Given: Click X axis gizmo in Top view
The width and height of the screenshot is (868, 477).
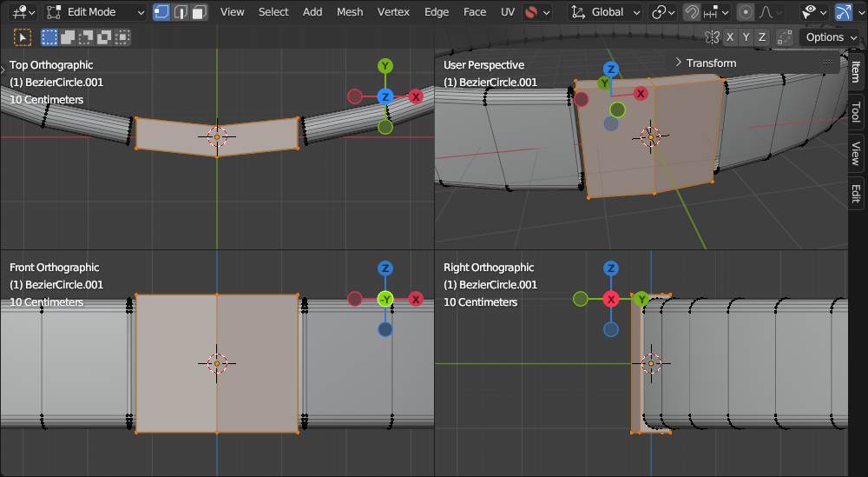Looking at the screenshot, I should pyautogui.click(x=416, y=97).
